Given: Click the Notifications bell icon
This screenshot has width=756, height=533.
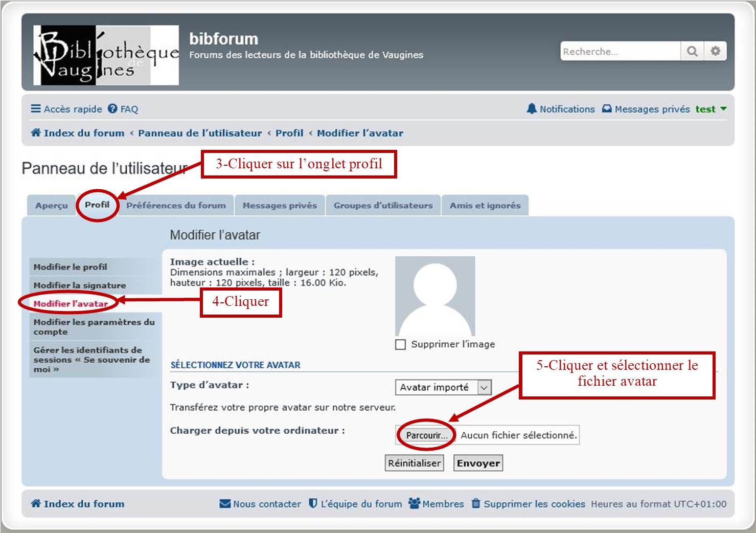Looking at the screenshot, I should click(532, 109).
